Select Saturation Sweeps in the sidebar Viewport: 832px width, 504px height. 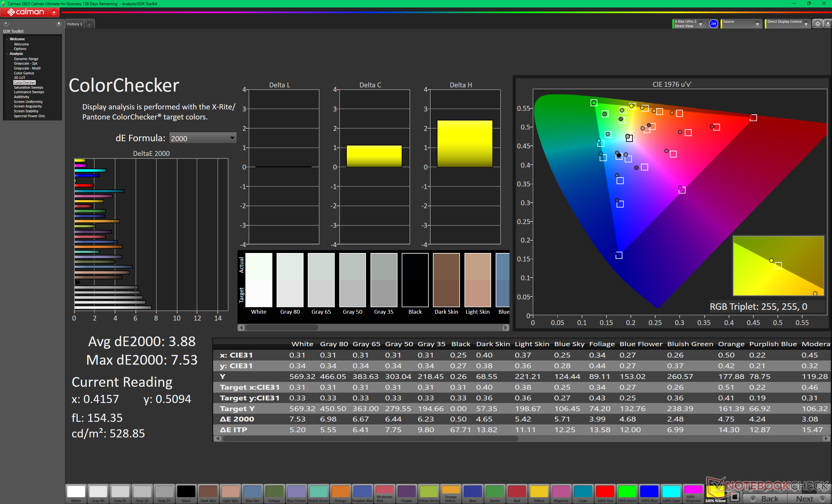point(28,87)
